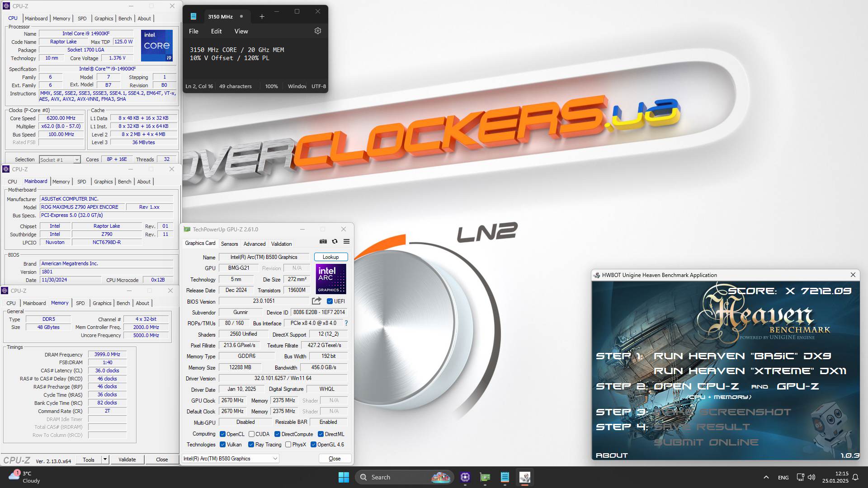Screen dimensions: 868x488
Task: Click Notepad UTF-8 encoding indicator
Action: coord(319,86)
